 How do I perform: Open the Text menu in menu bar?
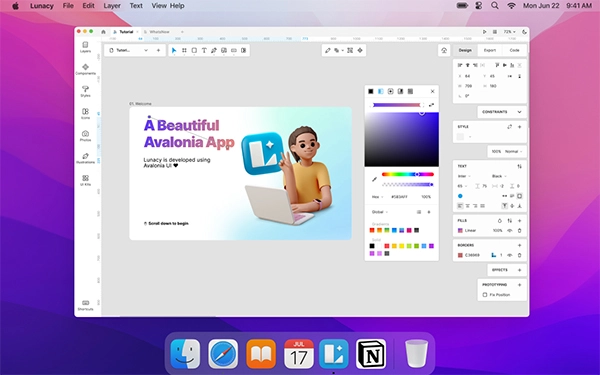click(x=136, y=6)
